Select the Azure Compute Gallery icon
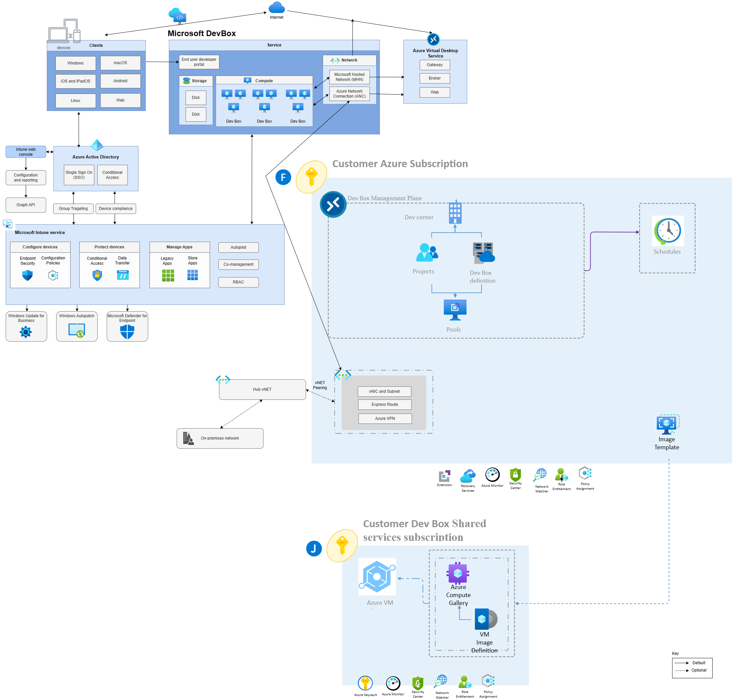This screenshot has height=700, width=732. tap(458, 573)
